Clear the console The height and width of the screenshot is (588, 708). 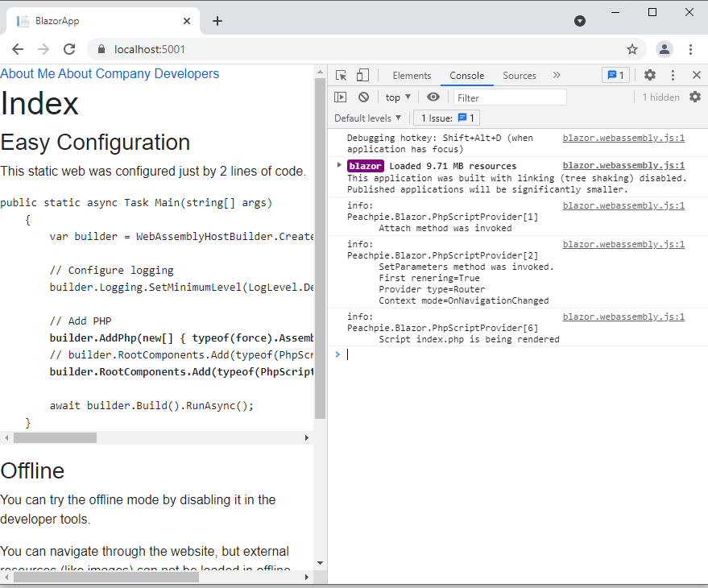[363, 97]
